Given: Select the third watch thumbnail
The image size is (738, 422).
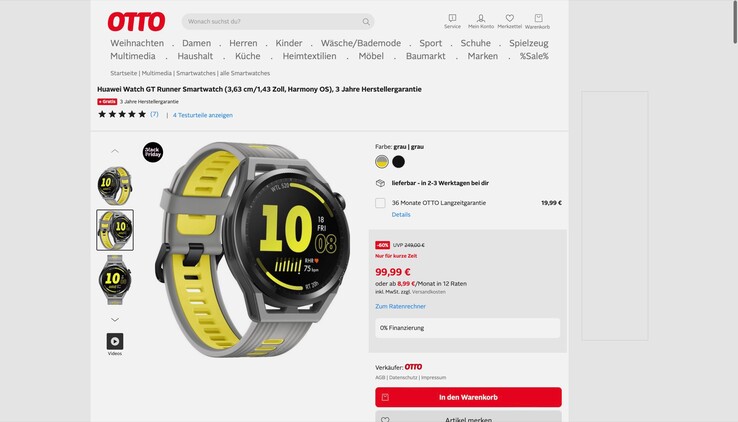Looking at the screenshot, I should tap(115, 280).
